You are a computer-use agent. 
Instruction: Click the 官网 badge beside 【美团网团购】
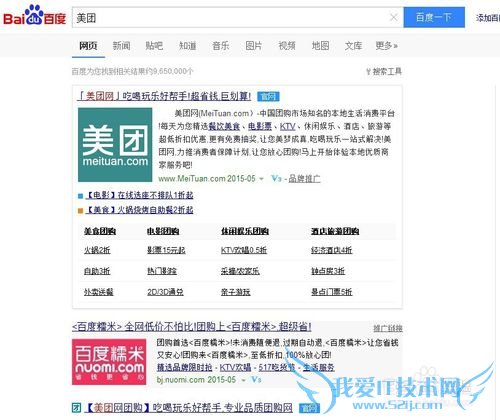coord(309,408)
